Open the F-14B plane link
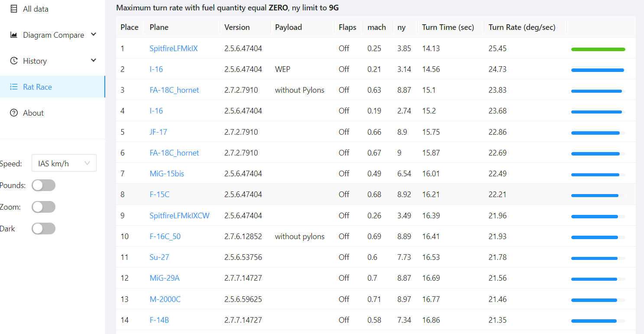 coord(159,320)
